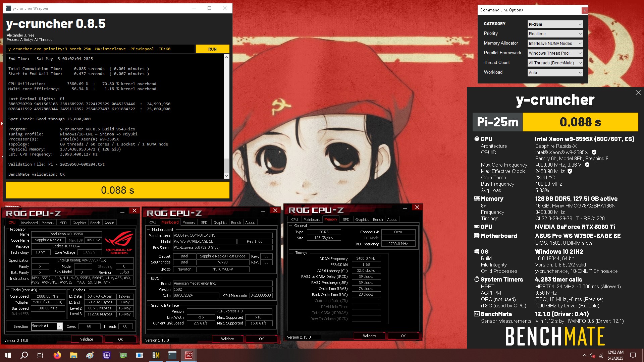Click the y-cruncher output scrollbar thumb
The width and height of the screenshot is (644, 362).
226,166
